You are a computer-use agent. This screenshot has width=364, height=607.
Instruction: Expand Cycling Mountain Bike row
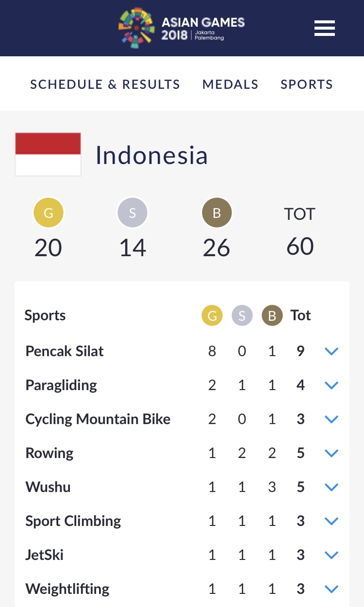(331, 419)
